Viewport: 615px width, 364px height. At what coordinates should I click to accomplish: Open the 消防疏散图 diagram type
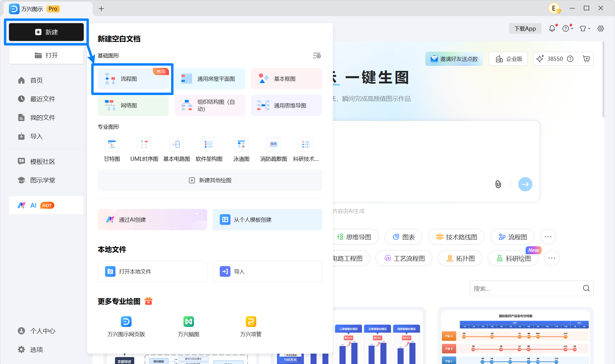[274, 150]
